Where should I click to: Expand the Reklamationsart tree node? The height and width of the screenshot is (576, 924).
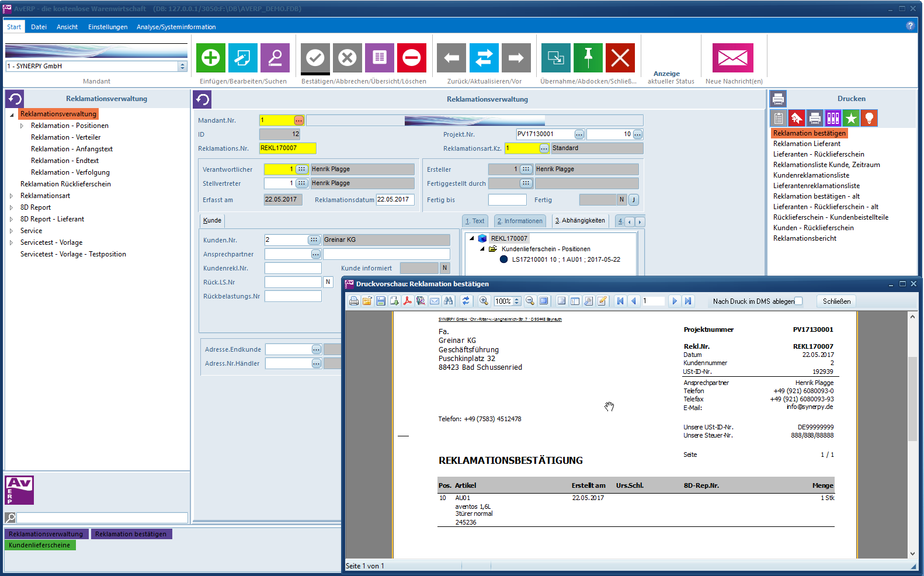pos(11,196)
